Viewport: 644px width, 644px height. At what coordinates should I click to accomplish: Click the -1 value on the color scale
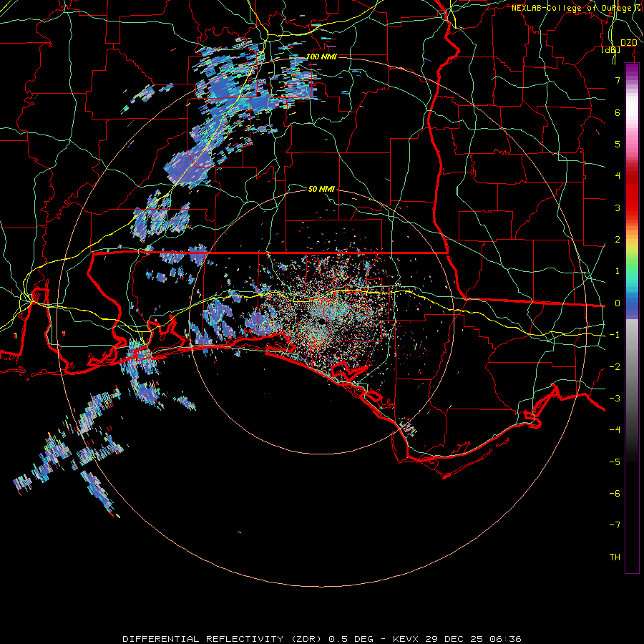point(615,335)
